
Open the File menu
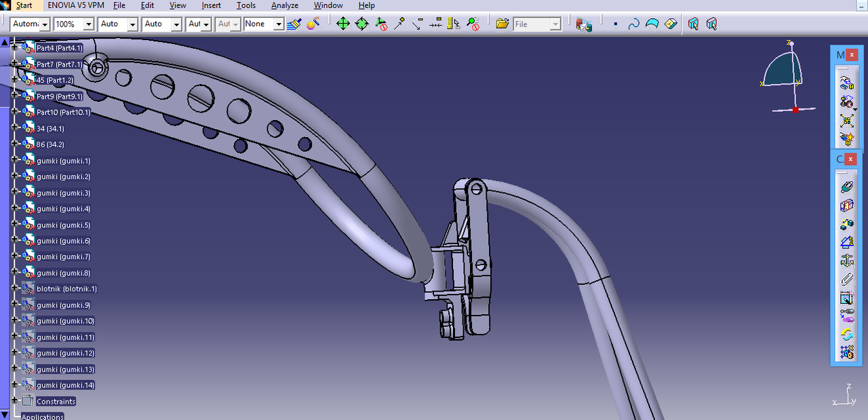119,5
